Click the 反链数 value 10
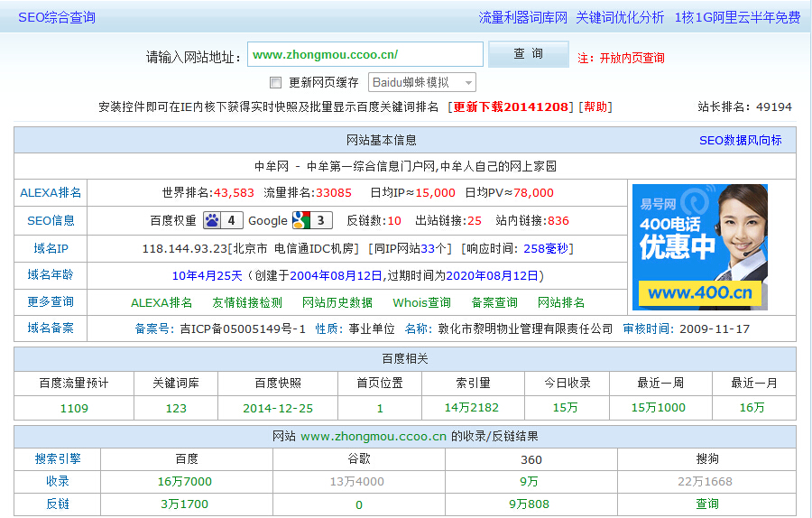Viewport: 812px width, 518px height. (394, 221)
